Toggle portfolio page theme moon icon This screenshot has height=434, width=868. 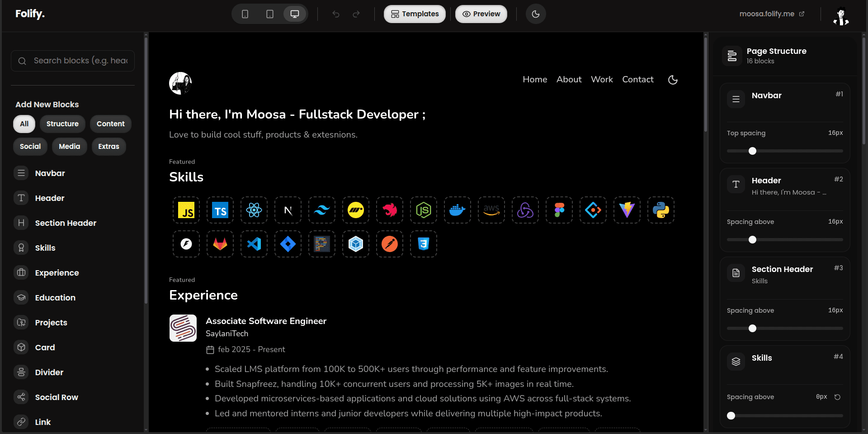point(673,80)
